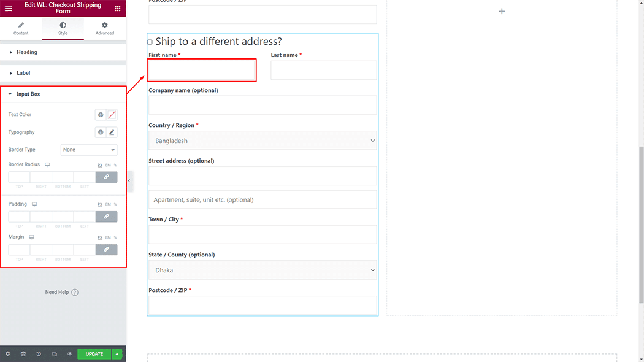Check 'Ship to a different address?' checkbox

click(x=150, y=42)
